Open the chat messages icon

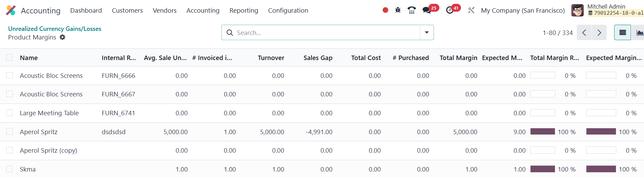click(x=427, y=10)
